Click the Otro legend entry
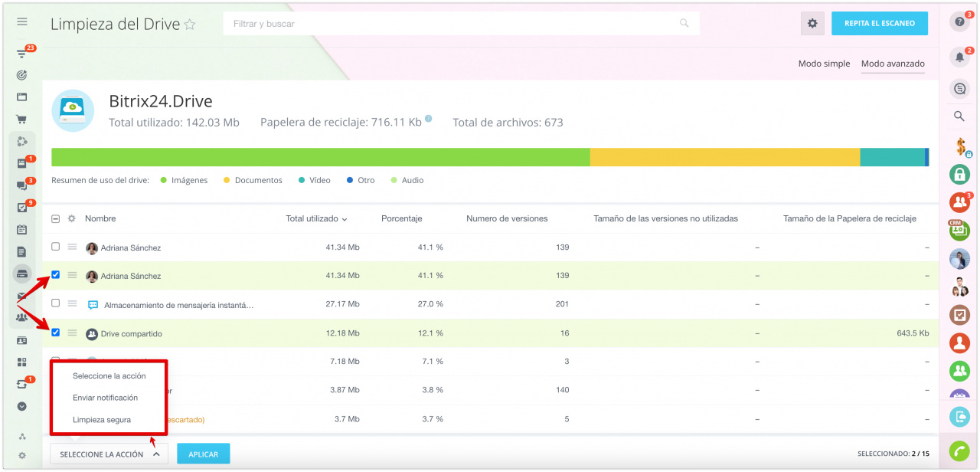Viewport: 980px width, 472px height. 361,180
